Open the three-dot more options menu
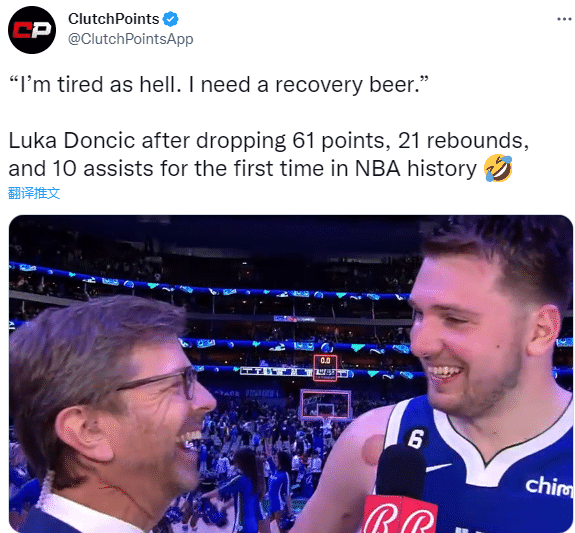575x533 pixels. point(564,19)
